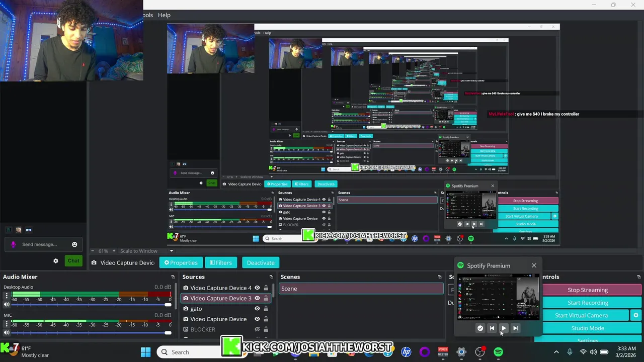The height and width of the screenshot is (362, 644).
Task: Click the Deactivate button
Action: (x=261, y=262)
